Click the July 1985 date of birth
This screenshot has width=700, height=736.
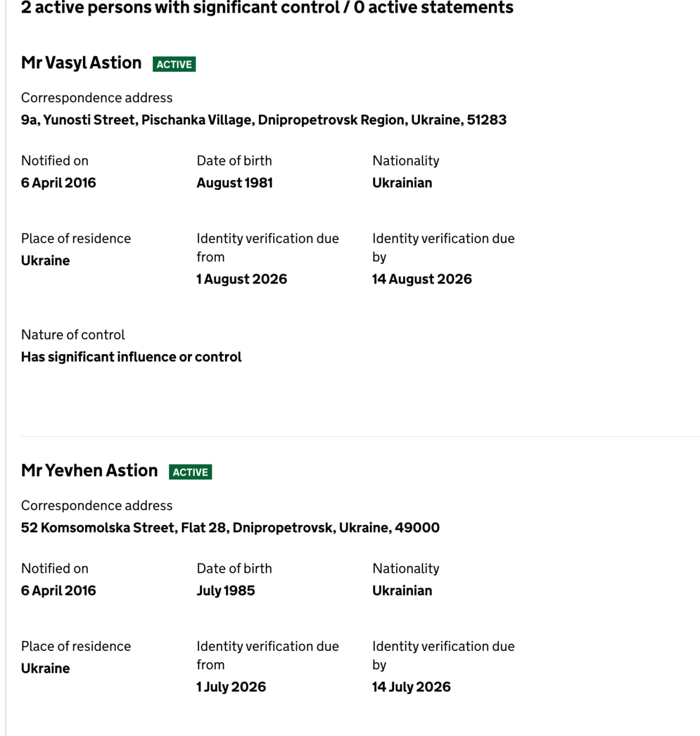(225, 591)
